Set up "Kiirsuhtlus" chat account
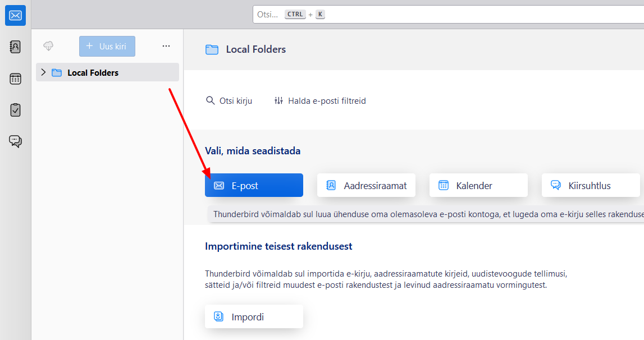 pyautogui.click(x=591, y=185)
